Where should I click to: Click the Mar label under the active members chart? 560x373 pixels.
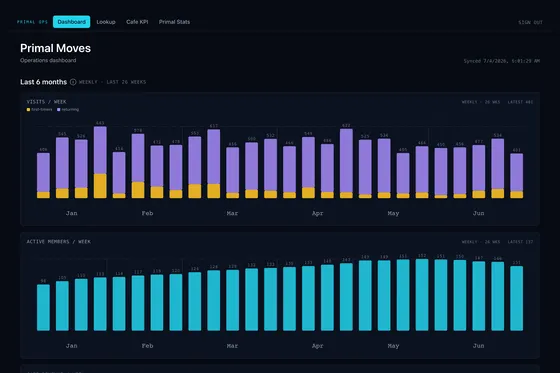232,346
